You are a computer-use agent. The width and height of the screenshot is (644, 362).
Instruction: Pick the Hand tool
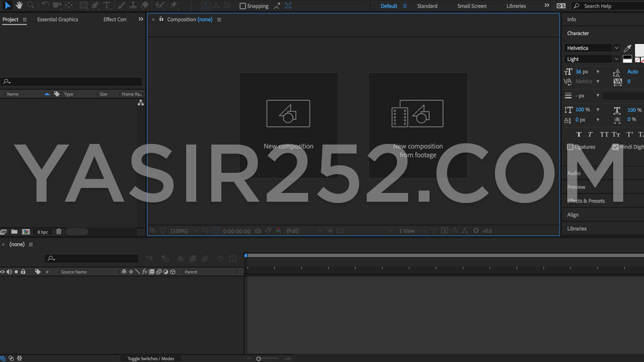20,6
